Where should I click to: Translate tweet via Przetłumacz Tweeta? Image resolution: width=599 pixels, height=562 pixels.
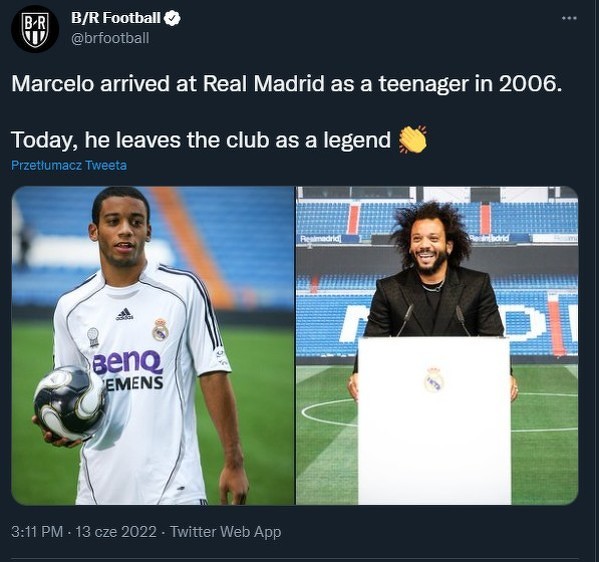pos(69,165)
